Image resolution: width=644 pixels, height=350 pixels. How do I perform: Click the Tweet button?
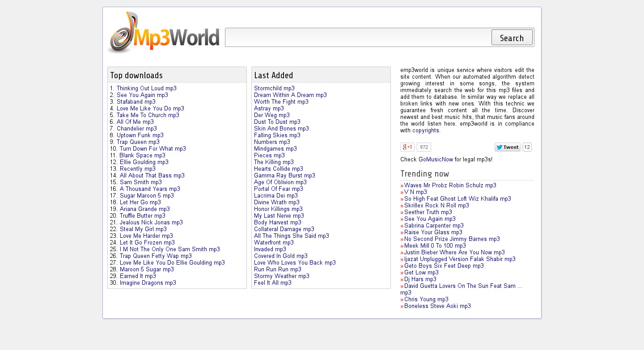(507, 147)
